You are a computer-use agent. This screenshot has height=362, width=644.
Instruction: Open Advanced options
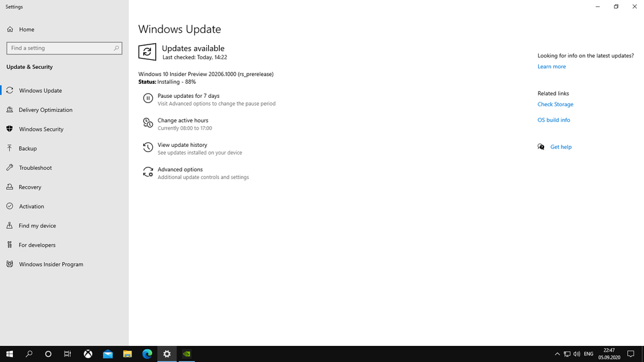point(180,169)
